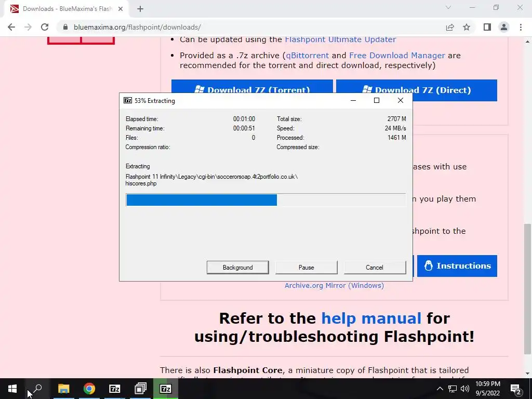
Task: Open Archive.org Mirror (Windows) link
Action: (334, 285)
